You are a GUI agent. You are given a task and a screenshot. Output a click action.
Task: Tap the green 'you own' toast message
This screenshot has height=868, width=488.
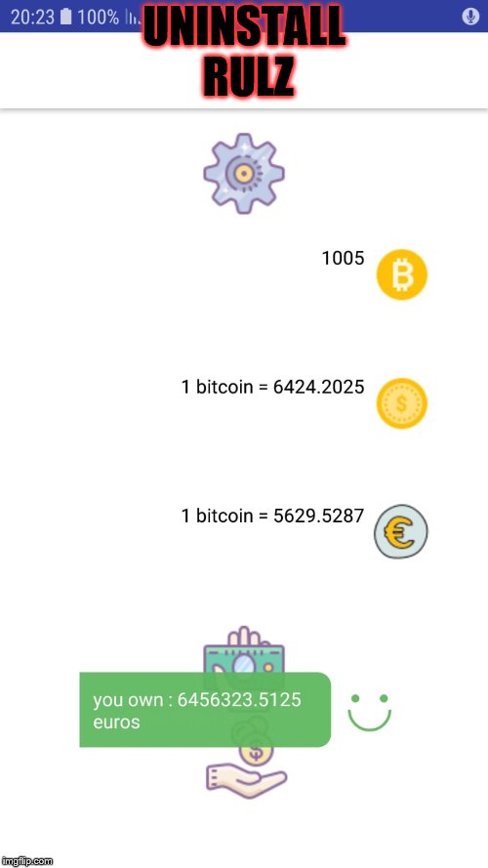[x=205, y=710]
